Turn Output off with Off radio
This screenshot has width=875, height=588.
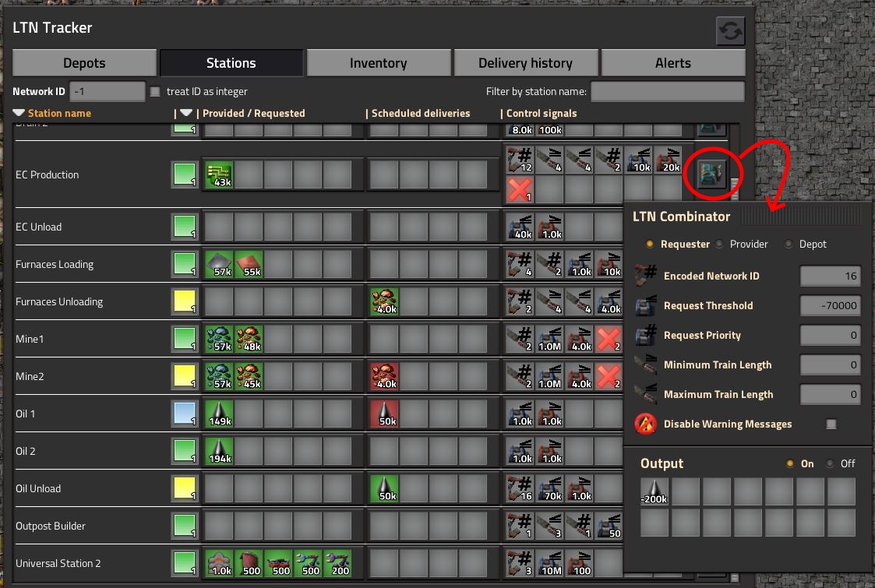coord(830,463)
